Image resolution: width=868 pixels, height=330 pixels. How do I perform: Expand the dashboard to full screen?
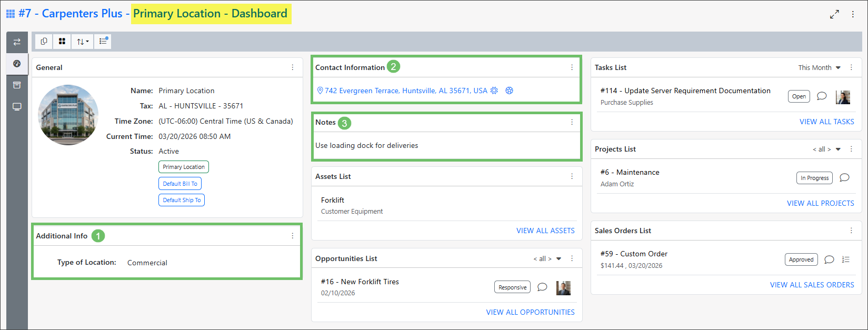[834, 14]
